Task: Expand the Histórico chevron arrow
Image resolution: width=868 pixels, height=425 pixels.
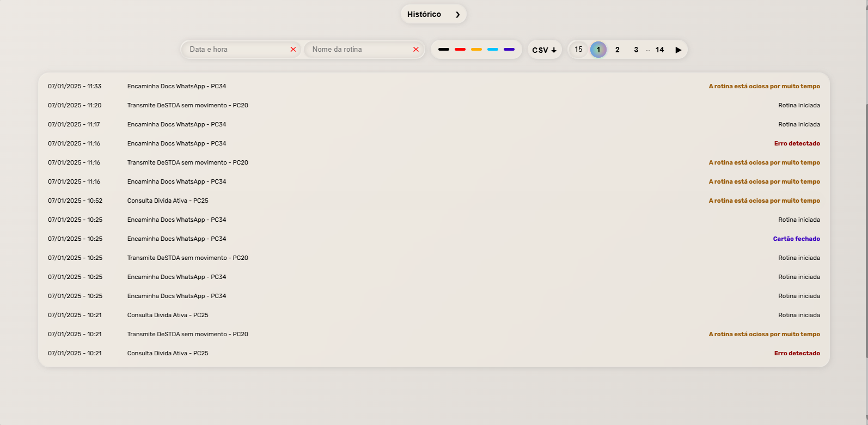Action: (x=457, y=15)
